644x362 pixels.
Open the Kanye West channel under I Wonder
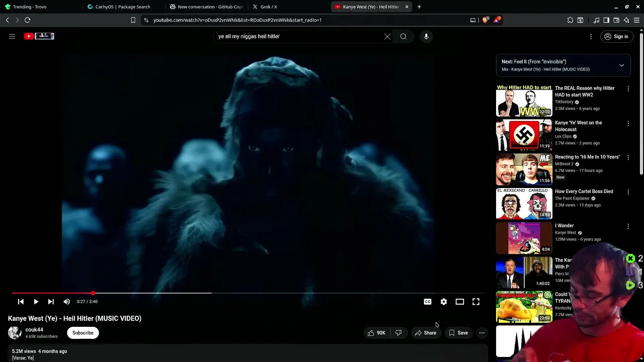(x=566, y=233)
